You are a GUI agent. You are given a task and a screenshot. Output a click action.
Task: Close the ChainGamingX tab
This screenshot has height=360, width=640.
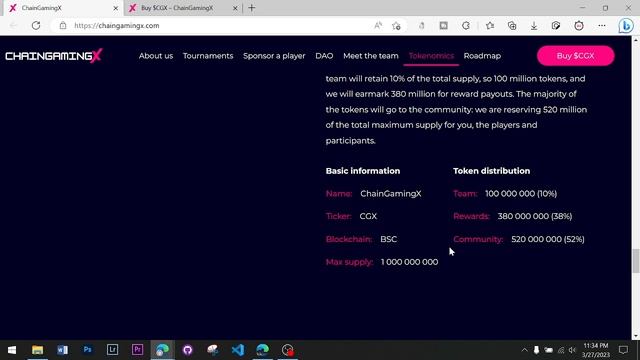116,8
